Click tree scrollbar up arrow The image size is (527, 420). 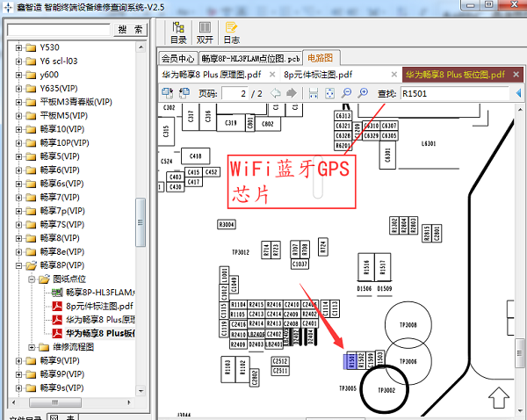pos(141,47)
